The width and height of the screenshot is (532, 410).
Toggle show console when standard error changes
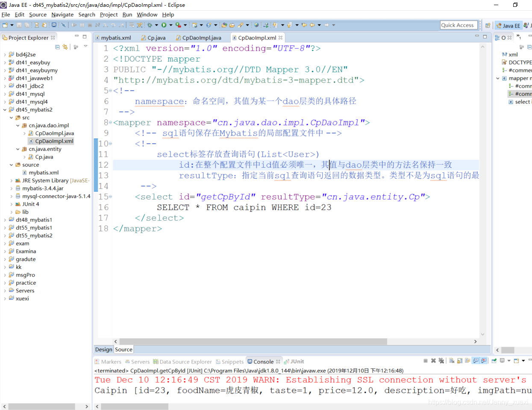(x=483, y=361)
